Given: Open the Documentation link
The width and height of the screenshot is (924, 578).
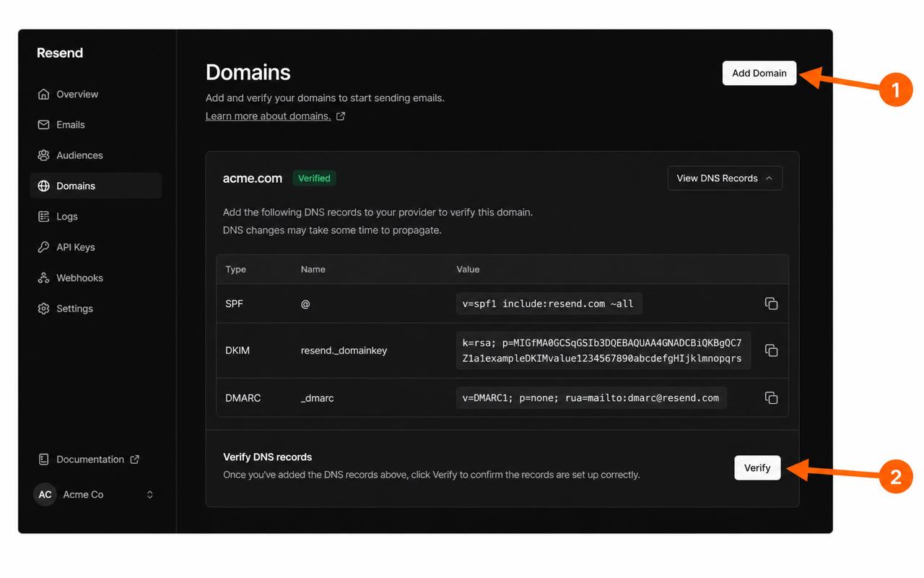Looking at the screenshot, I should 90,460.
